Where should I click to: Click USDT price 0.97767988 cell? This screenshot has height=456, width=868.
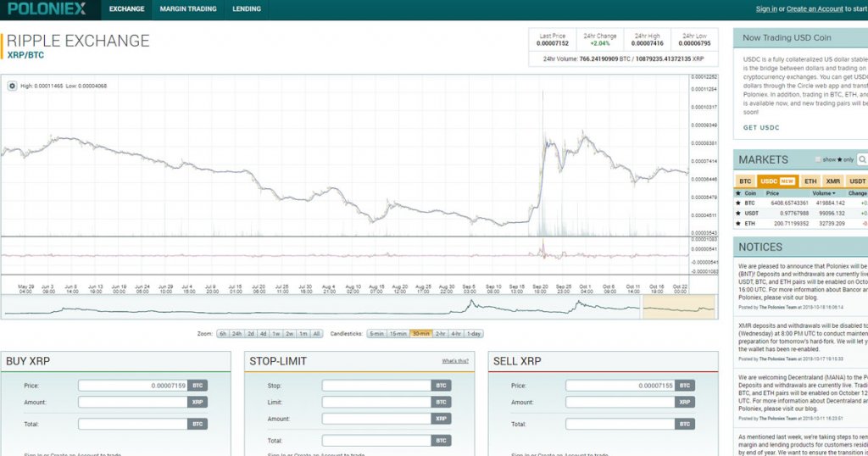point(794,213)
